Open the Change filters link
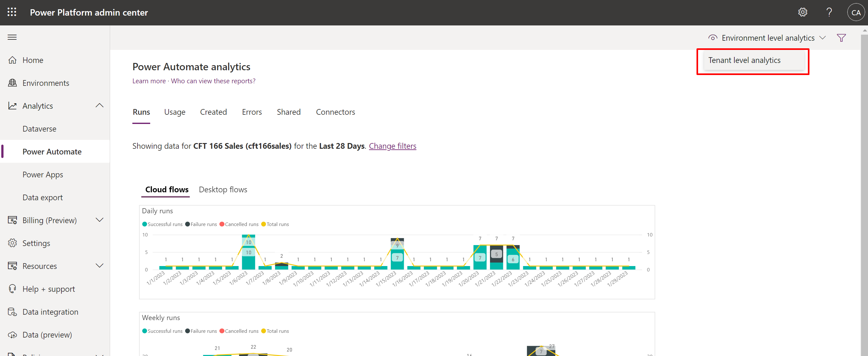Screen dimensions: 868x356 coord(393,146)
